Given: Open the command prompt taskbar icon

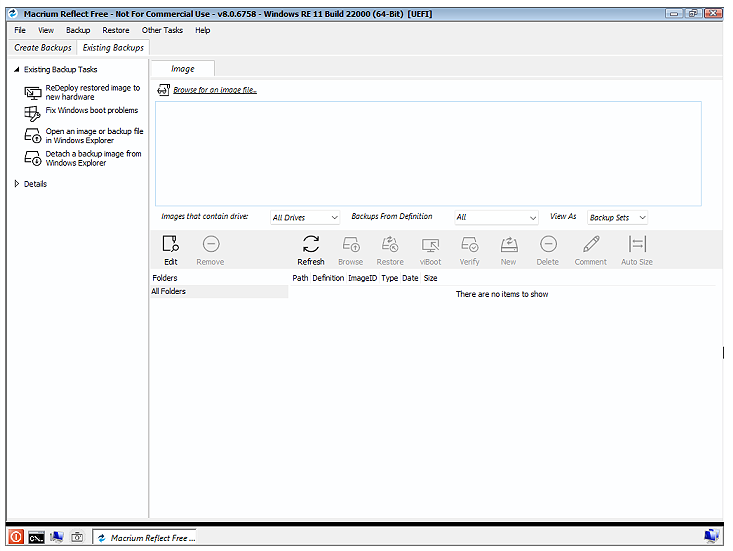Looking at the screenshot, I should point(36,537).
